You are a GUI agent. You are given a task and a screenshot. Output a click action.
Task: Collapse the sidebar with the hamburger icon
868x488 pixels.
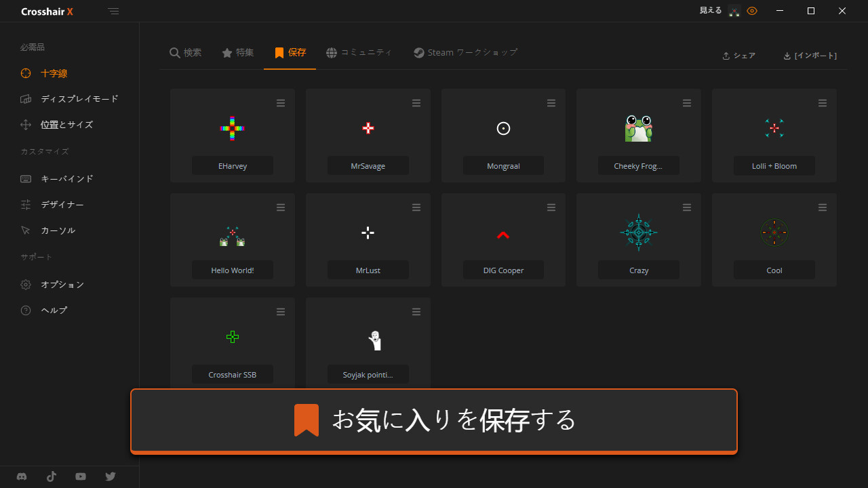(x=113, y=12)
